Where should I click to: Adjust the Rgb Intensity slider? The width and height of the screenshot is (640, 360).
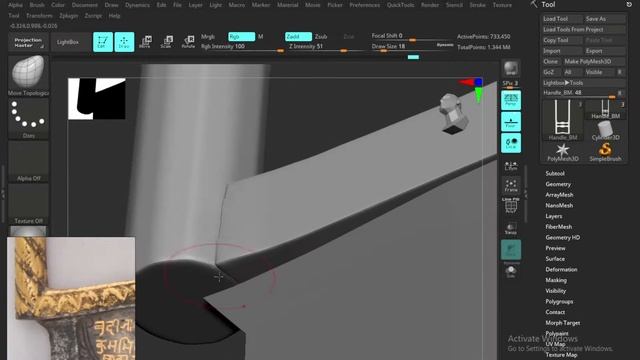242,47
